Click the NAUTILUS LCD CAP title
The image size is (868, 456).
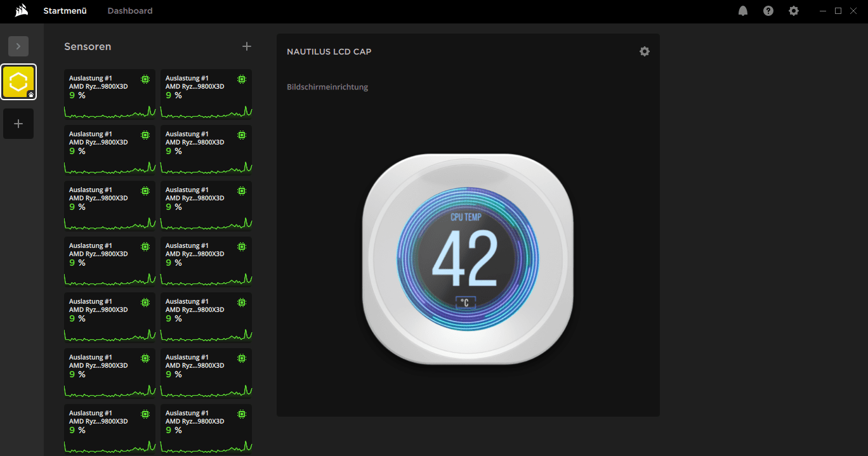329,51
